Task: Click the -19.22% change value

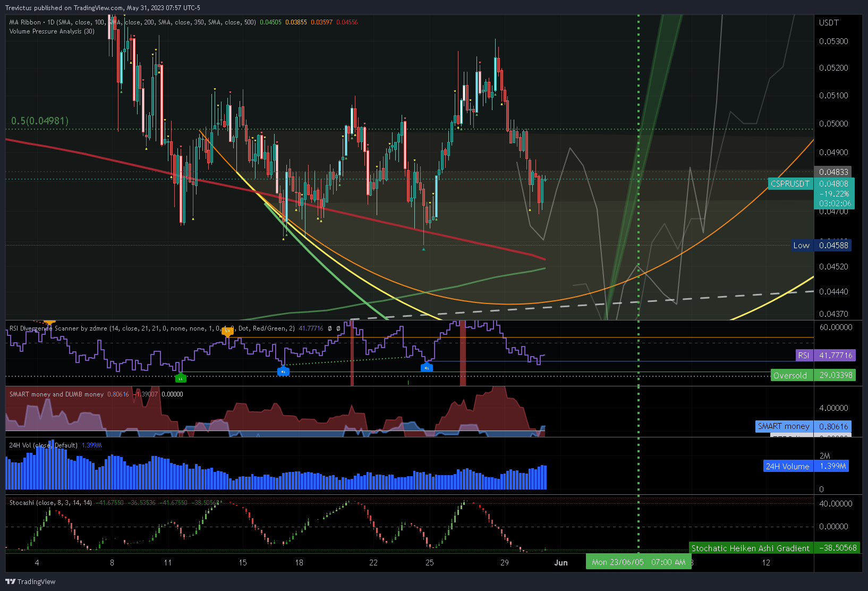Action: click(x=834, y=194)
